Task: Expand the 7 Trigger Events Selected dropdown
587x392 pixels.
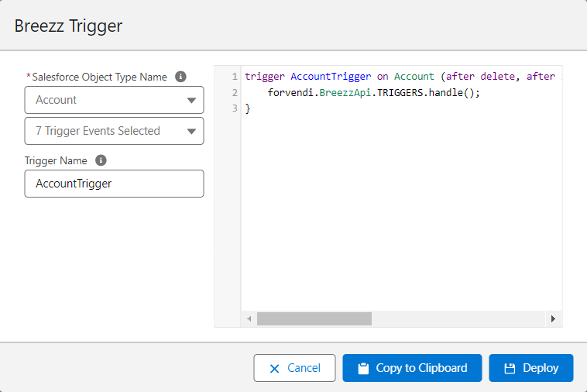Action: (x=114, y=131)
